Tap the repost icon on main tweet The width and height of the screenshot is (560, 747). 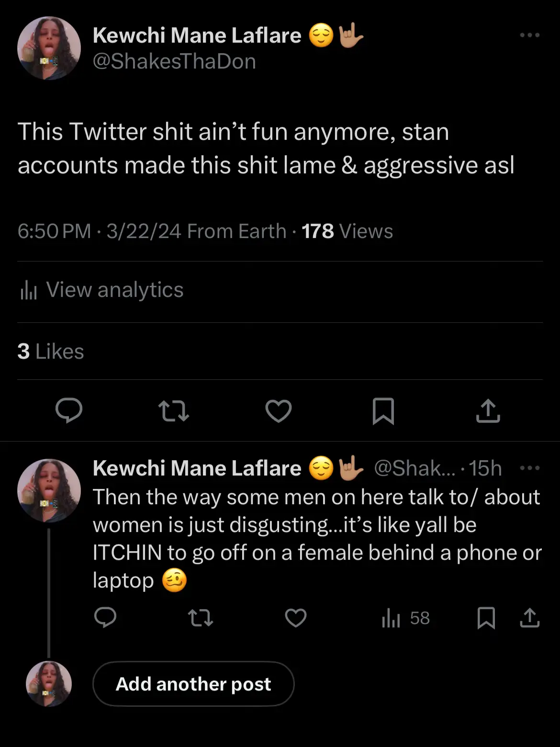click(173, 411)
